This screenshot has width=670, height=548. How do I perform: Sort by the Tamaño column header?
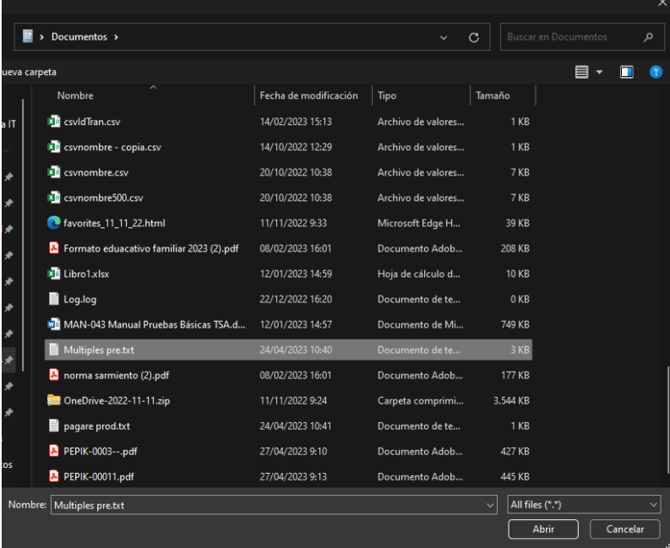[x=493, y=95]
